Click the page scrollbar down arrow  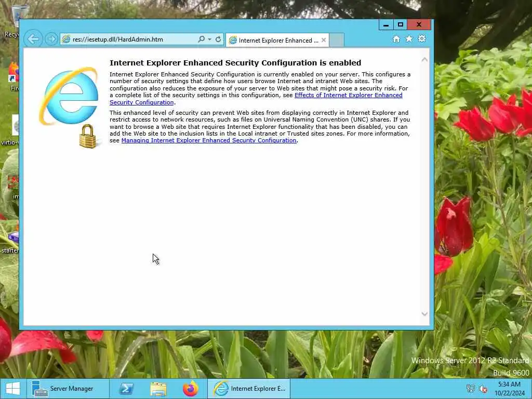coord(424,314)
